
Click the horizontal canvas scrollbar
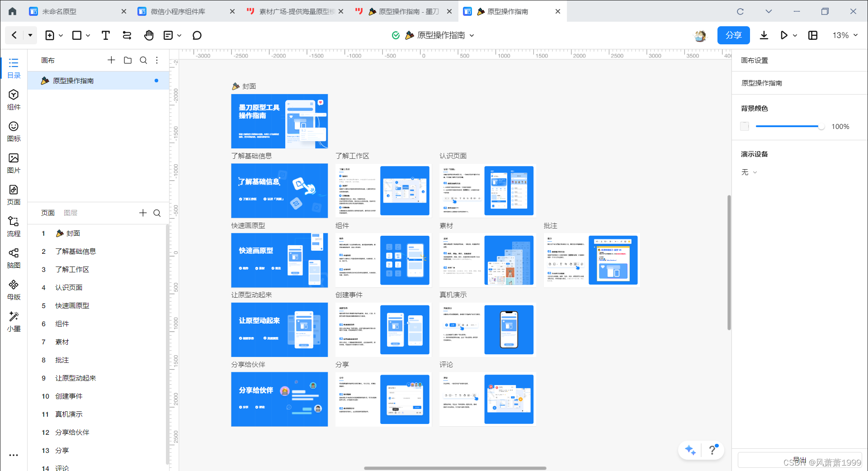[455, 468]
